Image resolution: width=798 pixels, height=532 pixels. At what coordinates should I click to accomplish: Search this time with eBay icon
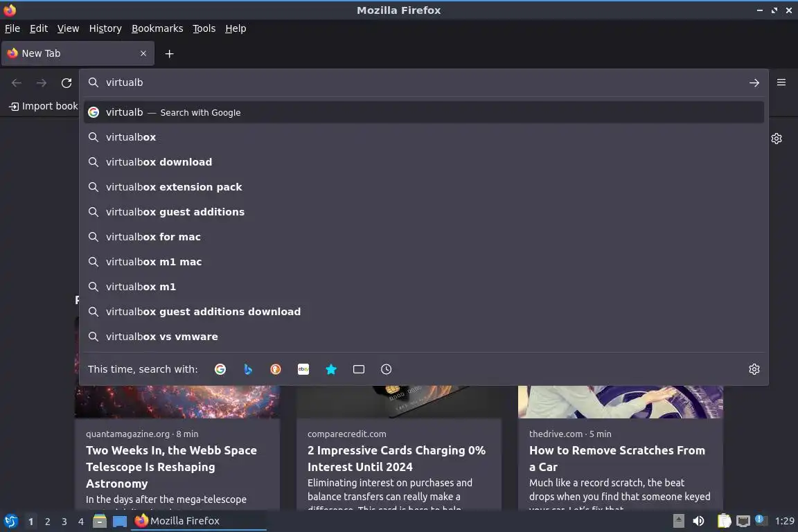[x=303, y=369]
